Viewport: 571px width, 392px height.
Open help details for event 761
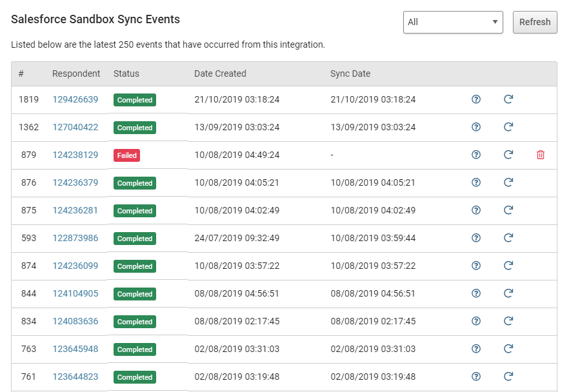tap(476, 377)
